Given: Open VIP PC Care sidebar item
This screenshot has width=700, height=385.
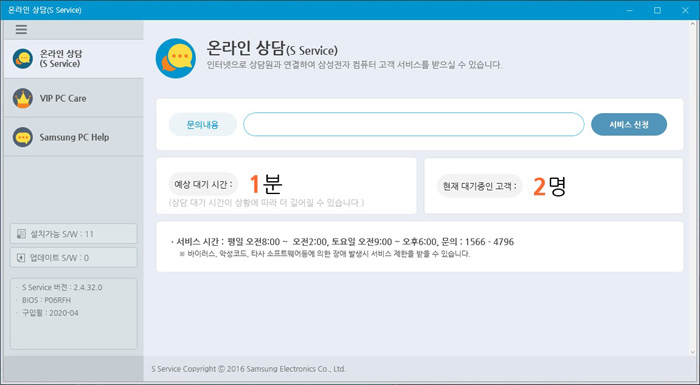Looking at the screenshot, I should tap(74, 98).
